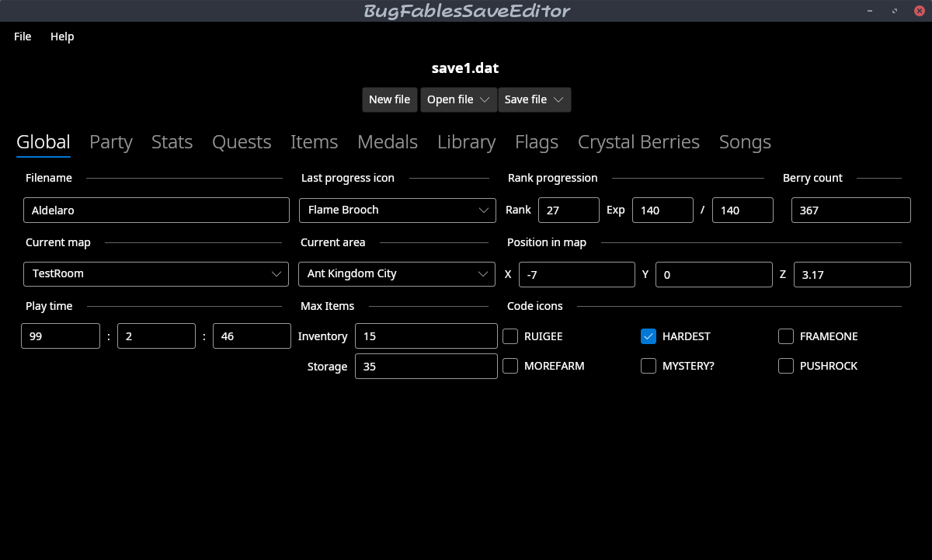Uncheck the HARDEST code checkbox

tap(649, 336)
